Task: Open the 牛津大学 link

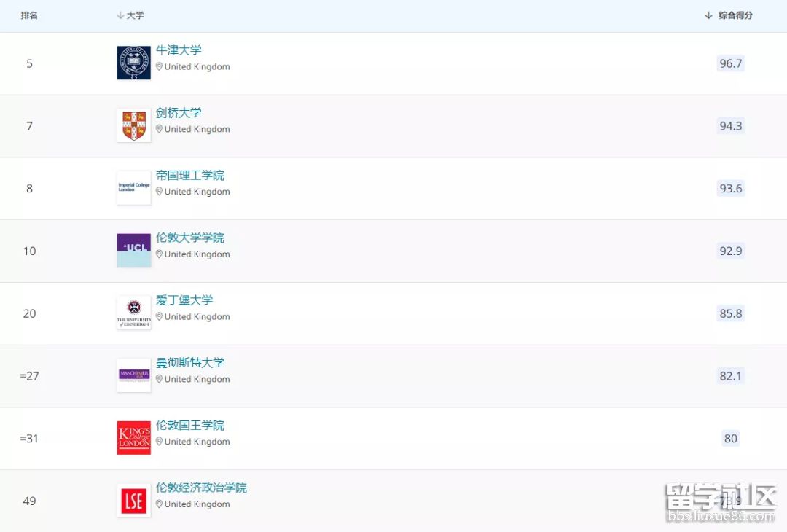Action: pyautogui.click(x=179, y=50)
